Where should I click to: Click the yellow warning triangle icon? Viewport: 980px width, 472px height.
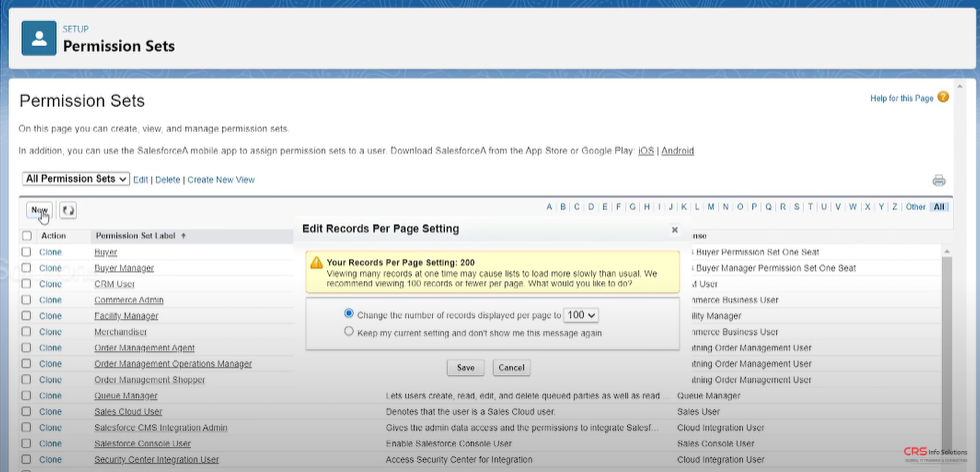point(316,262)
